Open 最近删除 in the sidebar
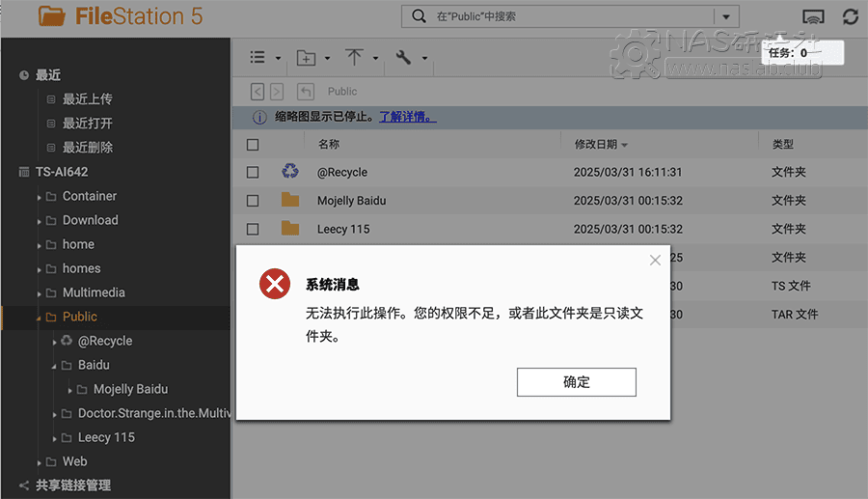The width and height of the screenshot is (868, 499). (x=88, y=148)
